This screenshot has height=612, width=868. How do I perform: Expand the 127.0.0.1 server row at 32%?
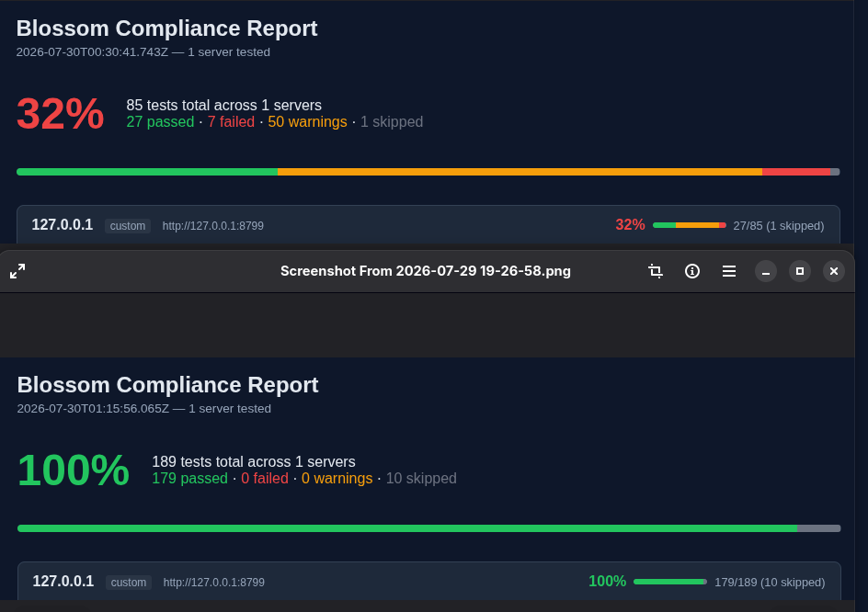428,224
